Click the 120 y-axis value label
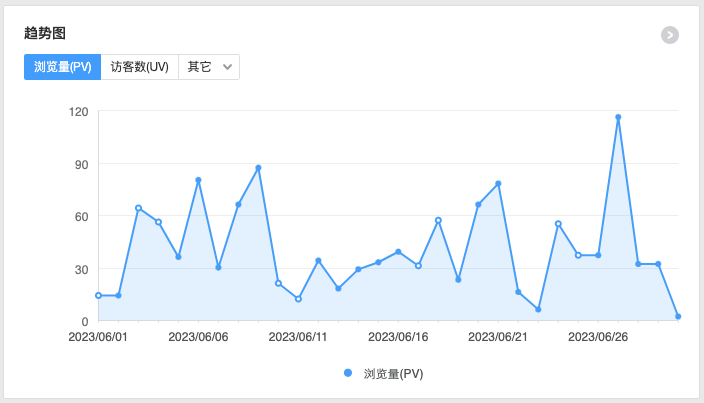 point(78,111)
